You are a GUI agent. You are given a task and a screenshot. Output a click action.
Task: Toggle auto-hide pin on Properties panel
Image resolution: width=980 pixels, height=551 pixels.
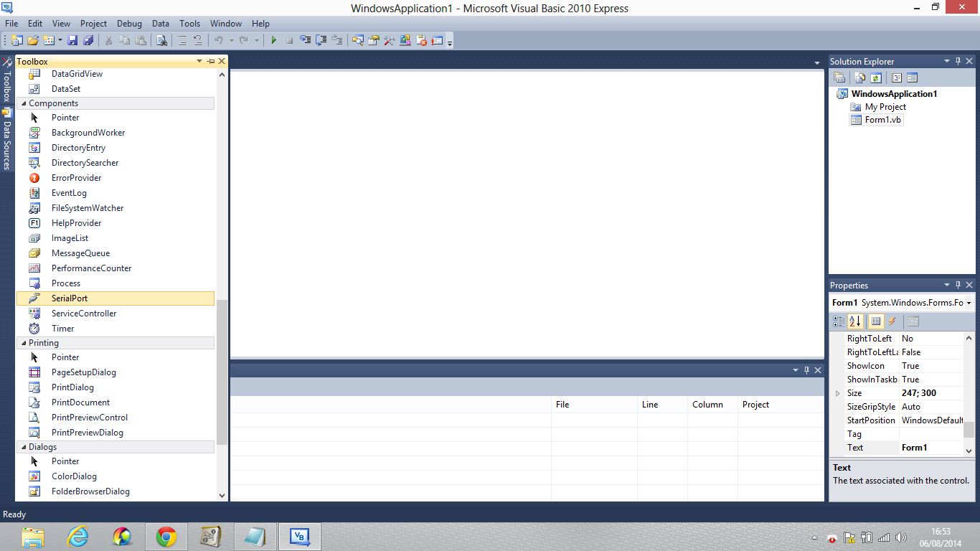(x=958, y=286)
